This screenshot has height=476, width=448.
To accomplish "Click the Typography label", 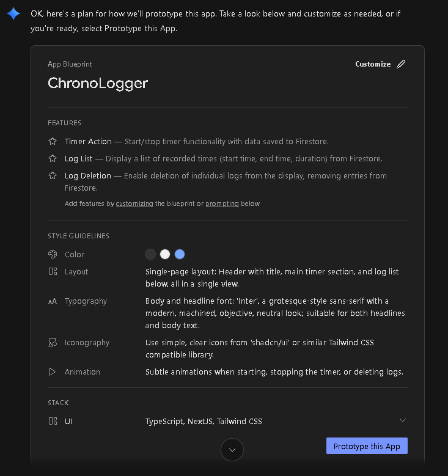I will point(86,301).
